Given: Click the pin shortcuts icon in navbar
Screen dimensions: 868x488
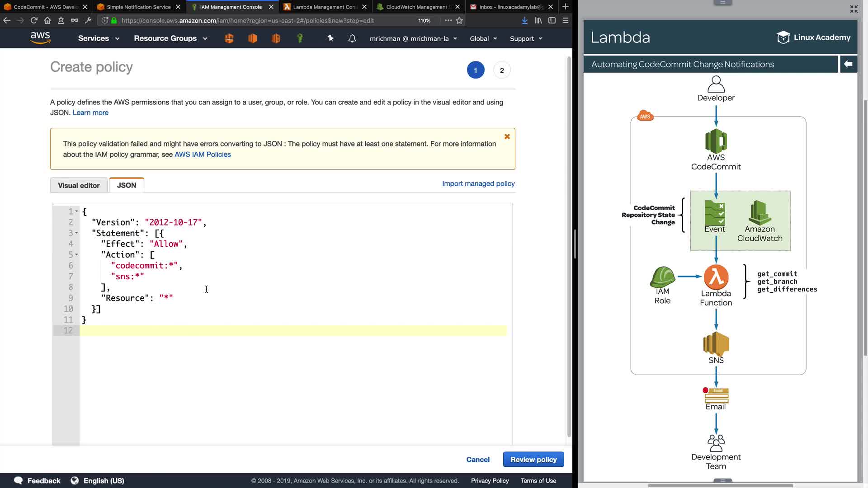Looking at the screenshot, I should [330, 38].
